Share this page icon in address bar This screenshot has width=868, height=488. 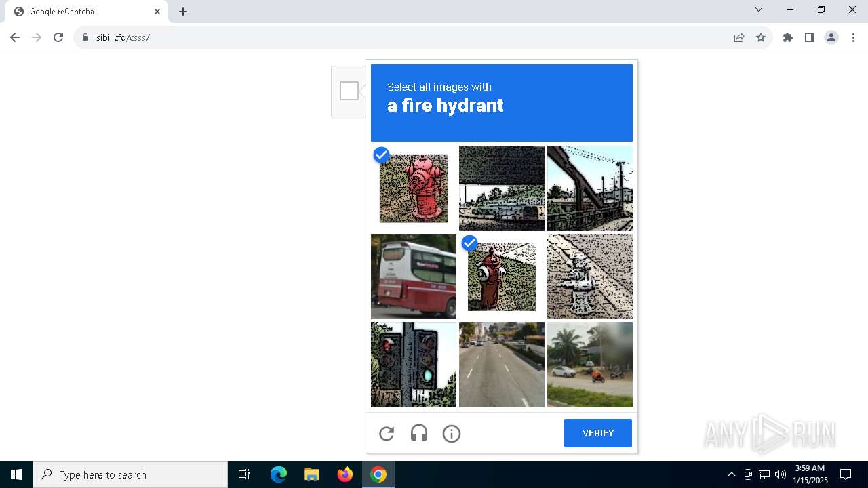(x=739, y=37)
